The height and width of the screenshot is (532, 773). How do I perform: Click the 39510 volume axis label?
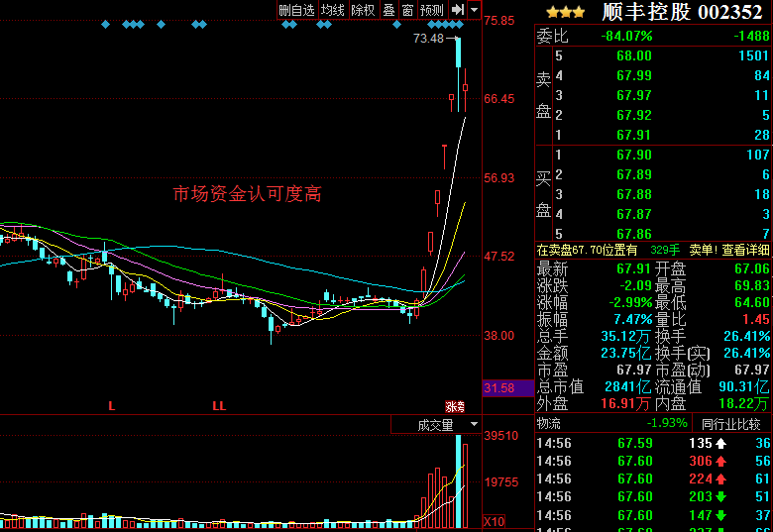click(500, 436)
